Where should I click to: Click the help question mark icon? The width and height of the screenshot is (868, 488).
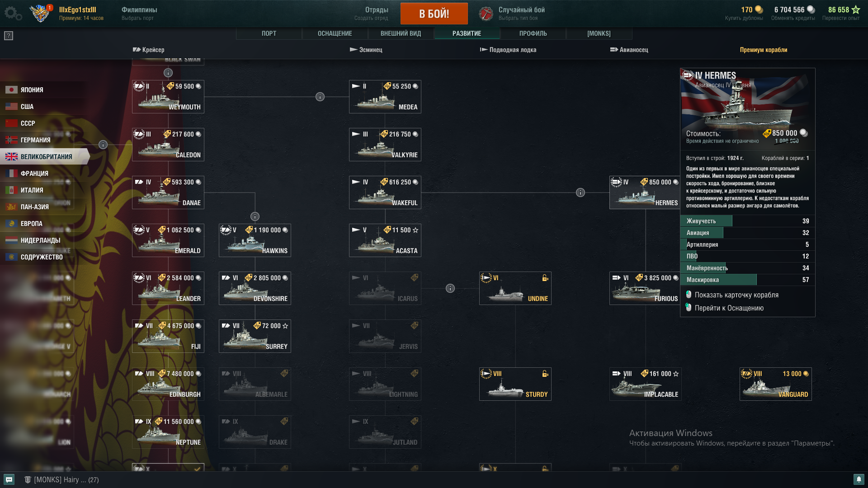9,36
